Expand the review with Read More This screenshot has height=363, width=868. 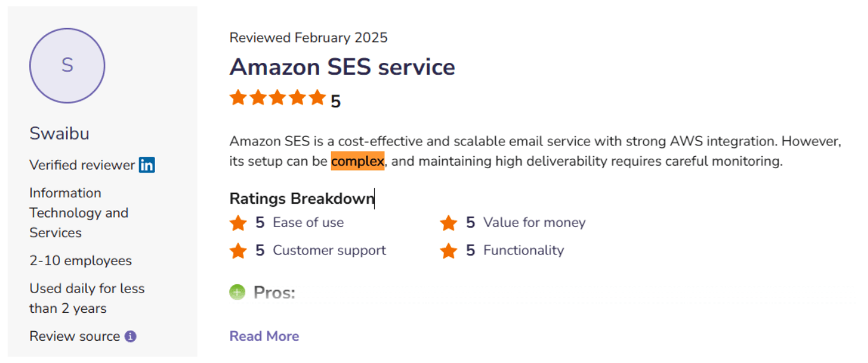click(x=264, y=336)
